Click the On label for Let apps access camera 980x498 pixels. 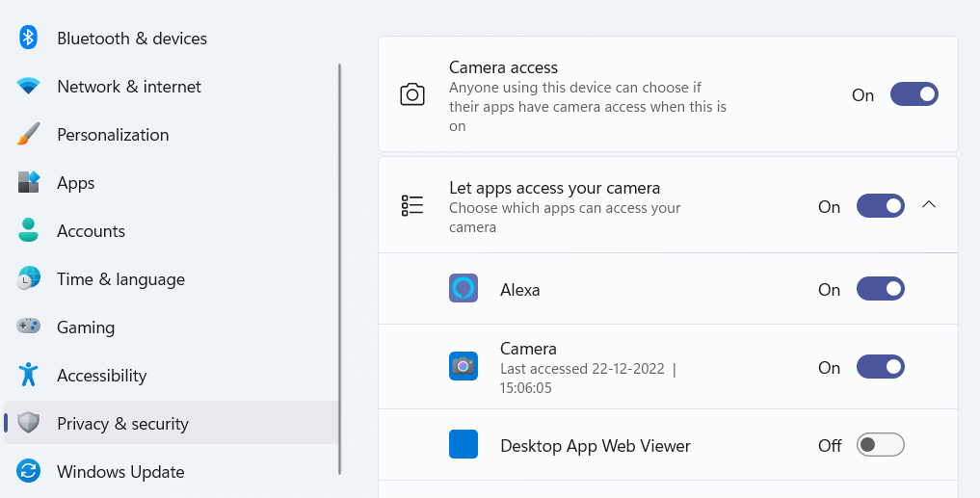[x=829, y=207]
